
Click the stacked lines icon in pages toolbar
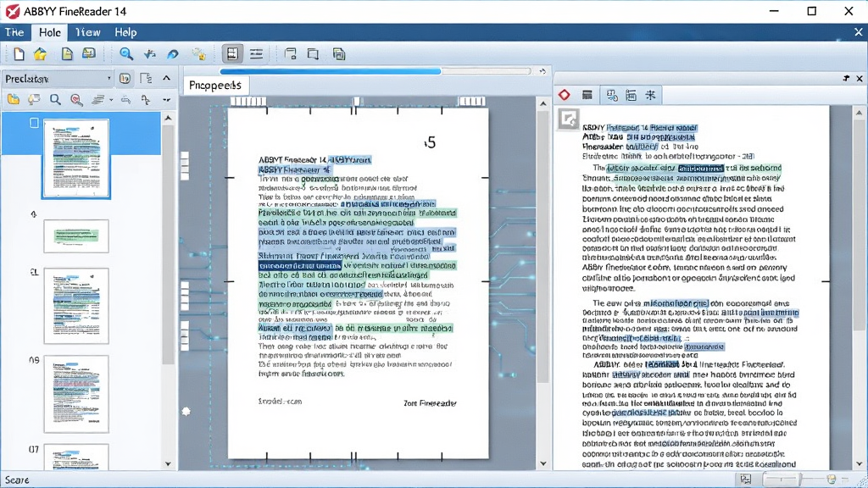point(98,100)
